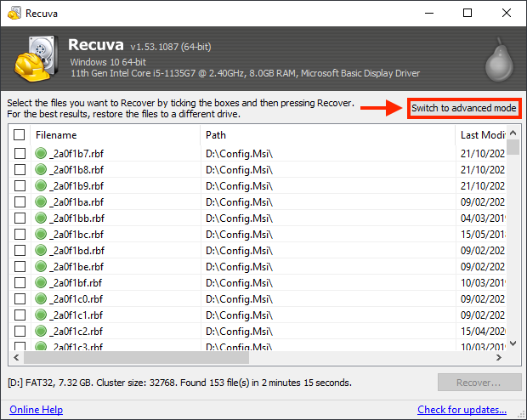Select the file _2a0f1bb.rbf
527x420 pixels.
(x=77, y=219)
